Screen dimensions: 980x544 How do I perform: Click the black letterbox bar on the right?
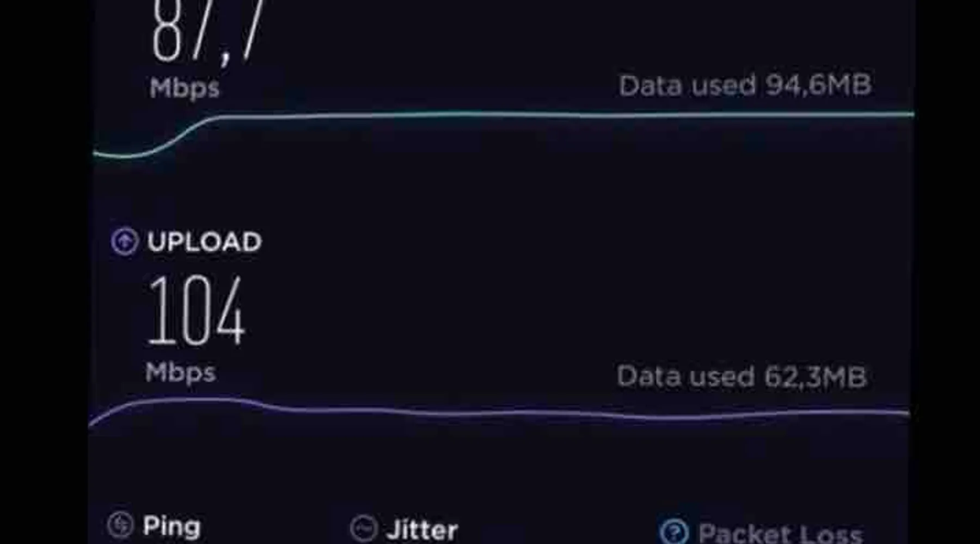tap(947, 272)
